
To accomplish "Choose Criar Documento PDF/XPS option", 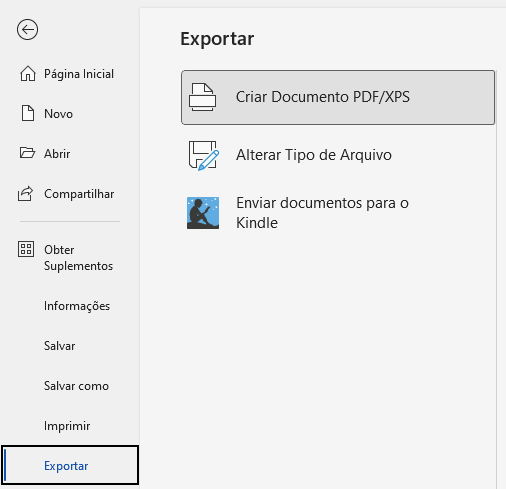I will (338, 97).
